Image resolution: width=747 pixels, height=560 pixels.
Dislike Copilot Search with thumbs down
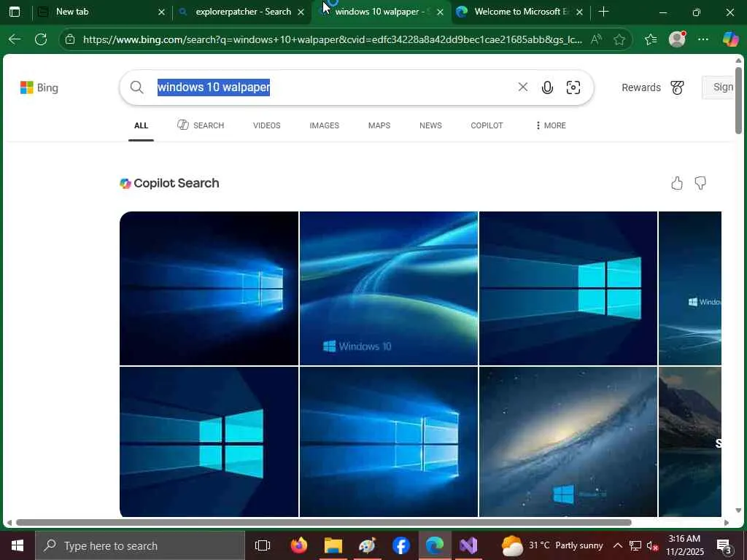point(700,183)
